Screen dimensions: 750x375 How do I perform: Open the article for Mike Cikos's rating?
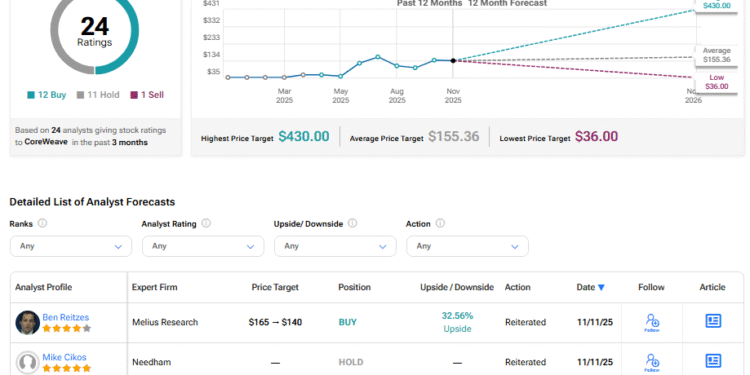[x=713, y=361]
